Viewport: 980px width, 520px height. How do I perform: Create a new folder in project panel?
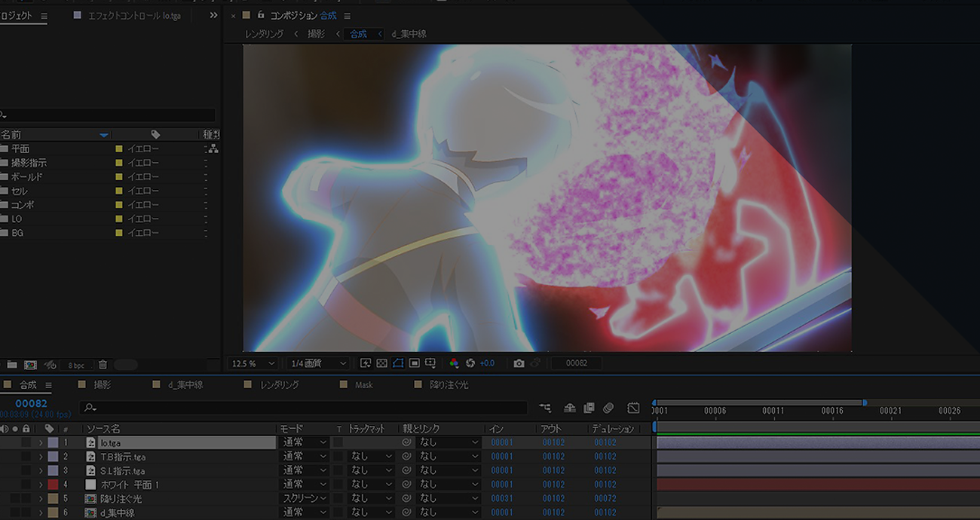click(12, 365)
